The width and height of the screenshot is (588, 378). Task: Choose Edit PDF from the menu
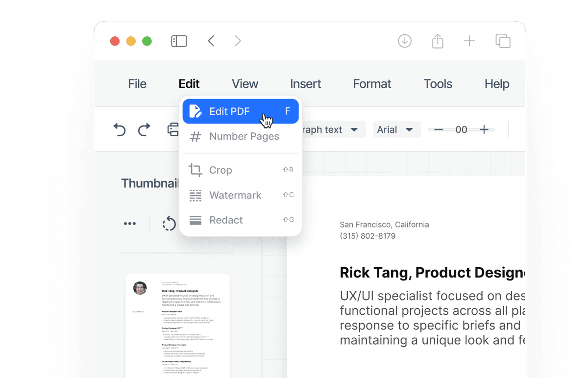241,111
